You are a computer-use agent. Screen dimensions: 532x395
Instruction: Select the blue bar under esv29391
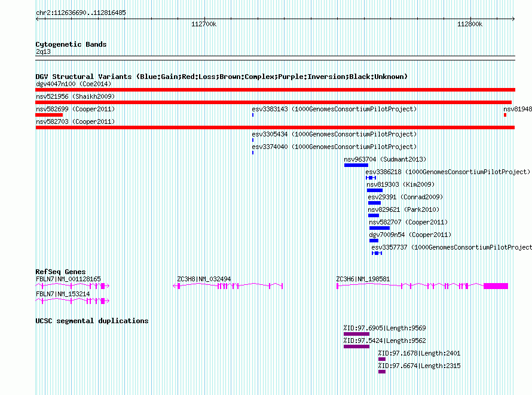tap(374, 203)
